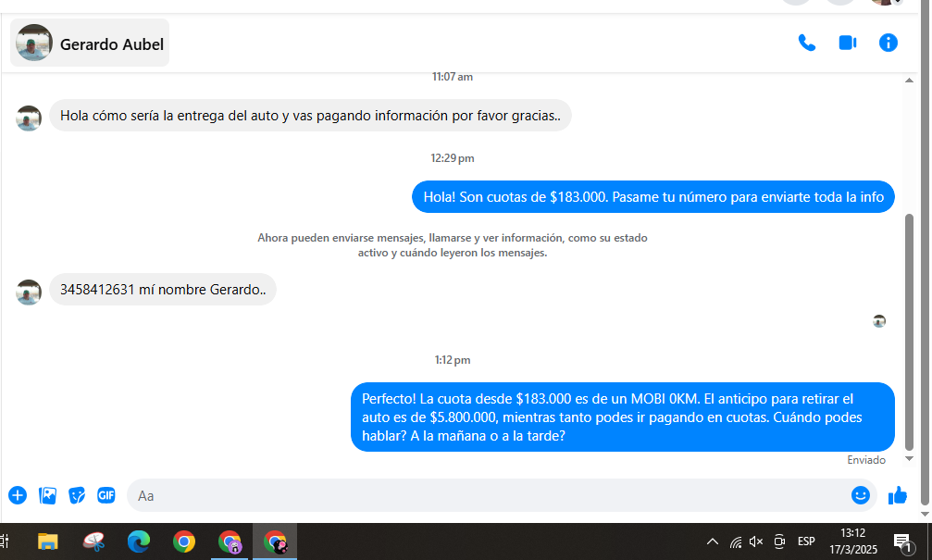The width and height of the screenshot is (932, 560).
Task: Switch to active Chrome window in taskbar
Action: coord(275,541)
